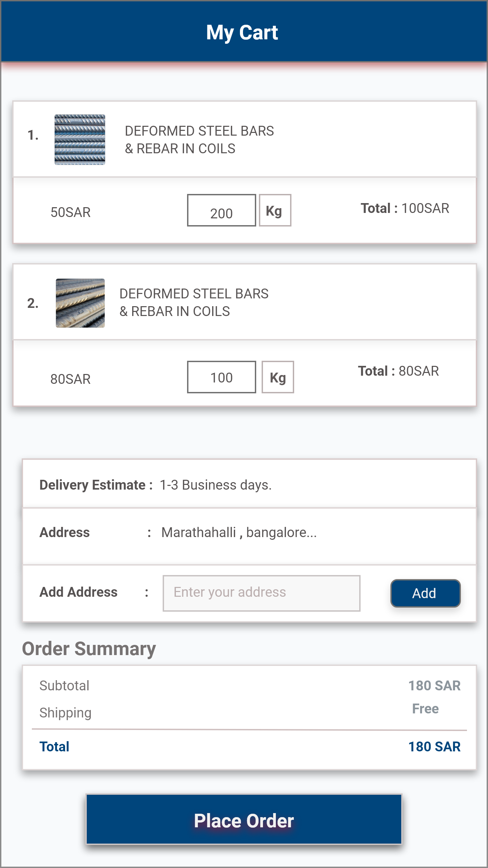Click first item's Total 100SAR label

[405, 208]
